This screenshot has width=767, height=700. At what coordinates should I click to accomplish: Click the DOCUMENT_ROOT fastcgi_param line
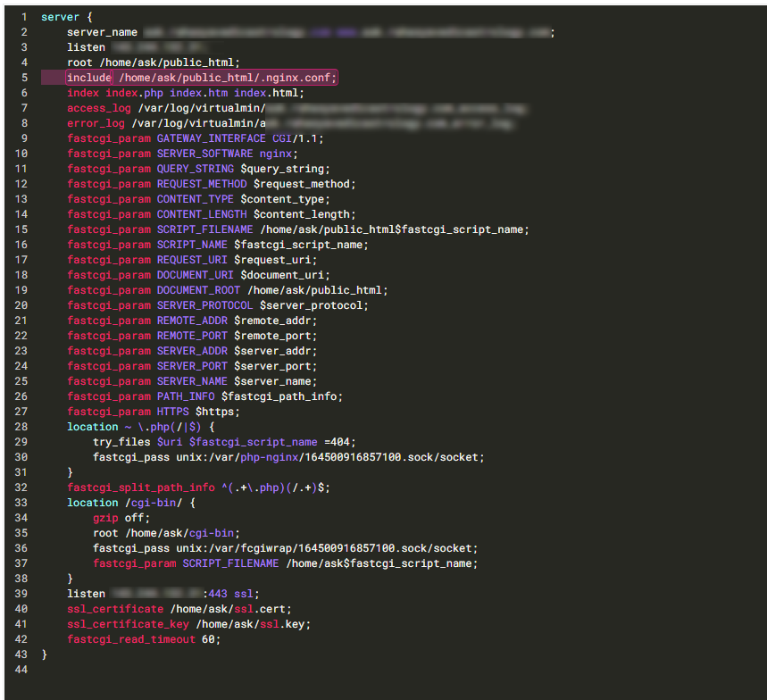228,290
